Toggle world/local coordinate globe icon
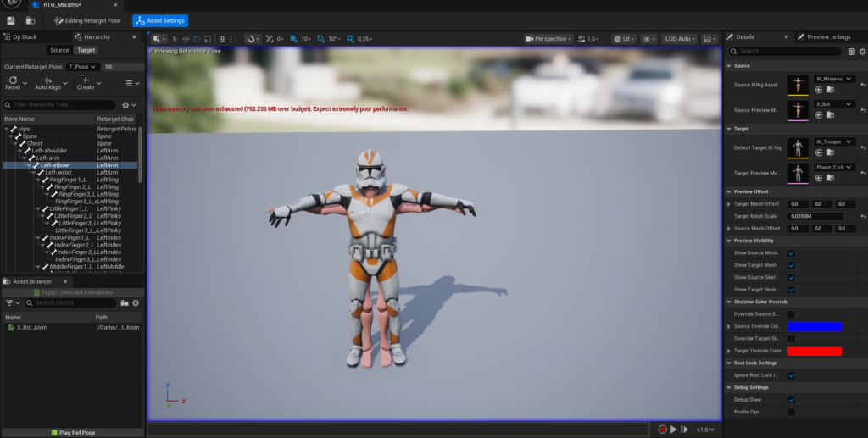 (223, 39)
